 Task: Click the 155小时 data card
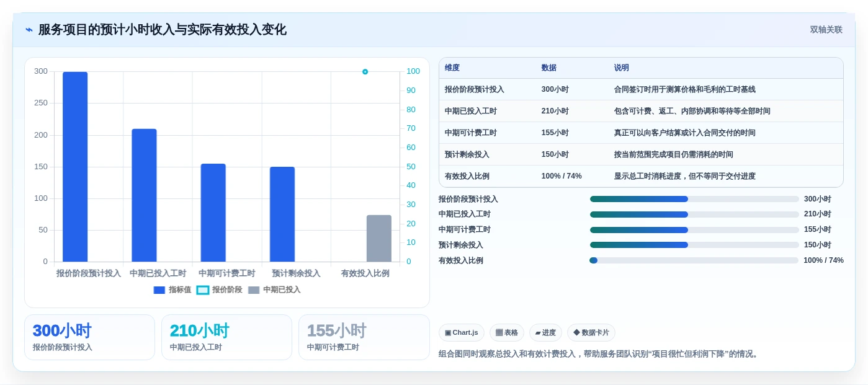364,337
